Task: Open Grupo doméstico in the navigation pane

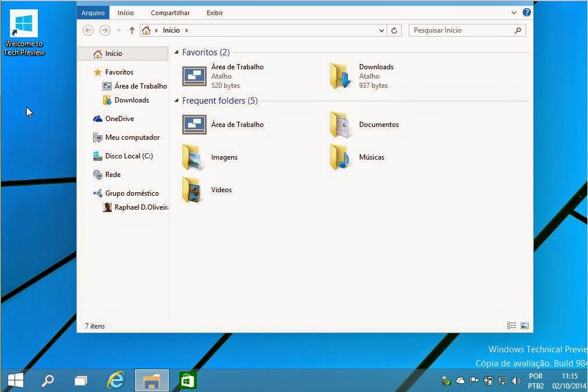Action: [x=126, y=193]
